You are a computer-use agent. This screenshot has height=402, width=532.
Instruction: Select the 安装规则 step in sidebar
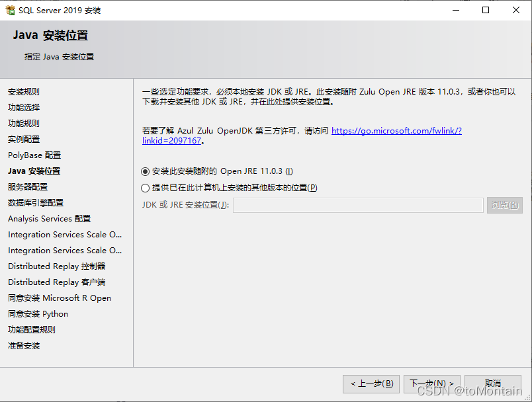click(x=24, y=92)
